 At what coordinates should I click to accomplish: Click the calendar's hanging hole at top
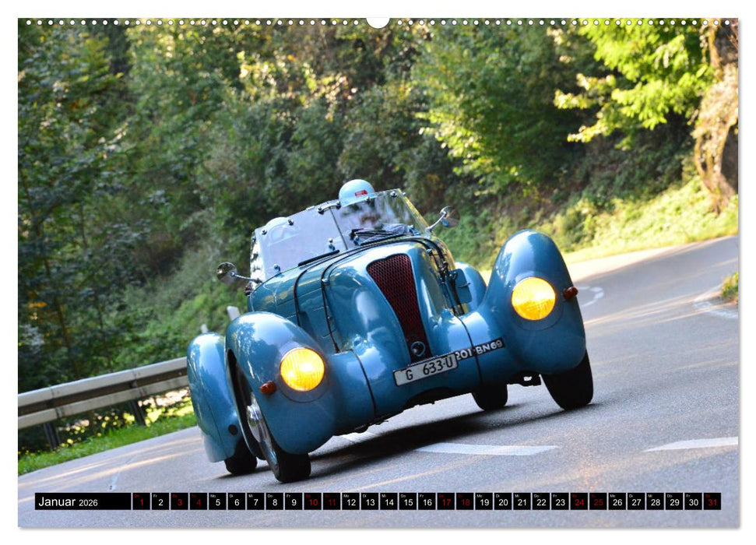[x=378, y=22]
